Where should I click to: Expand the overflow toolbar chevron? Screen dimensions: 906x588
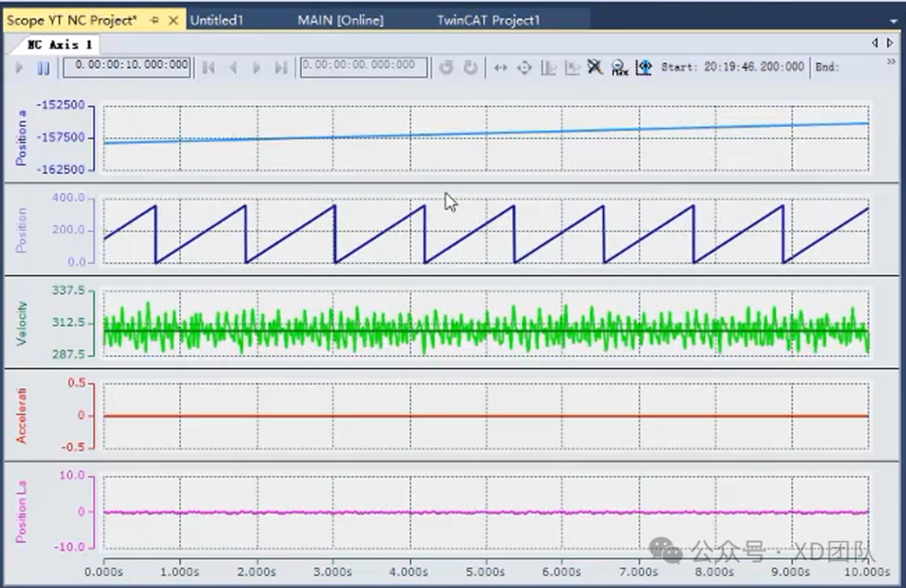892,61
